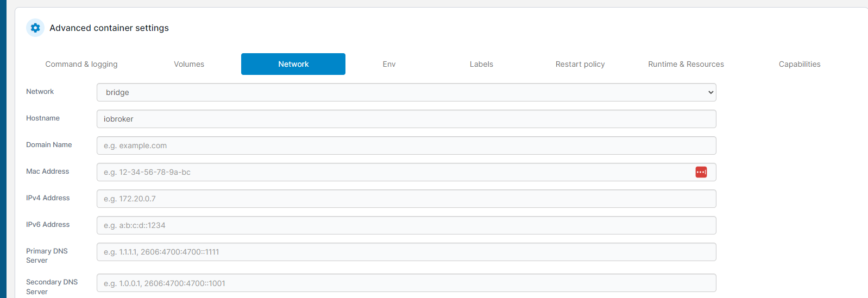Screen dimensions: 868x298
Task: Switch to Runtime & Resources tab
Action: [x=686, y=64]
